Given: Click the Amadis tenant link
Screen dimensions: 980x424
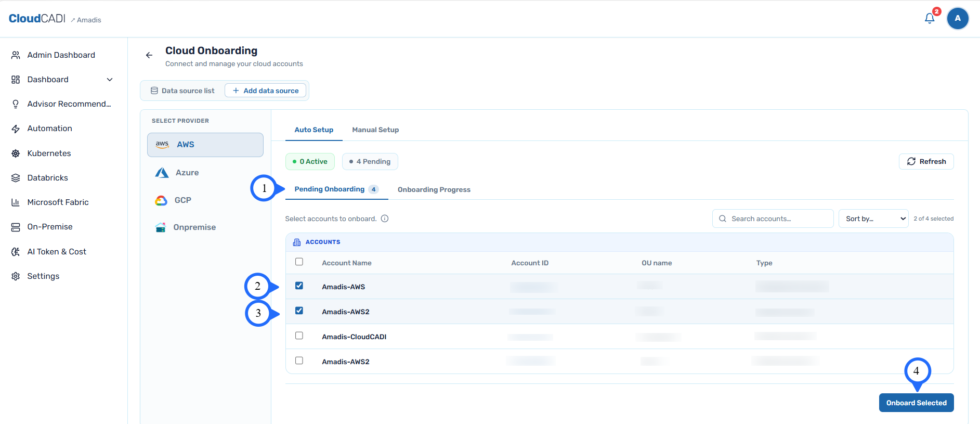Looking at the screenshot, I should (x=89, y=20).
